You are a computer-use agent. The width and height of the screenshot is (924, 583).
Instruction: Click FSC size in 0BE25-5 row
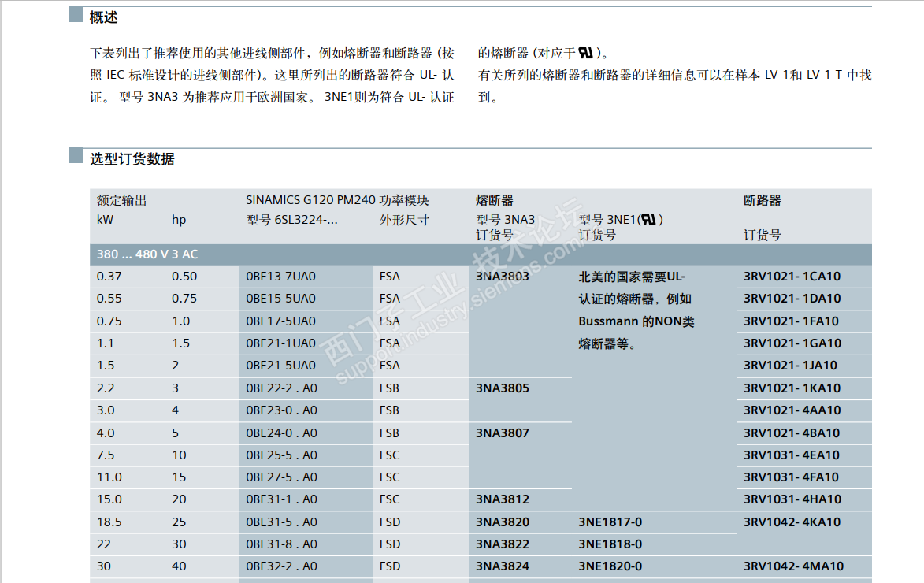point(389,455)
